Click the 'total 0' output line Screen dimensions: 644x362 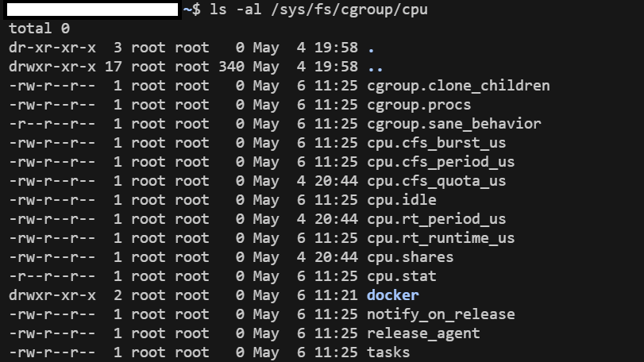(x=40, y=29)
